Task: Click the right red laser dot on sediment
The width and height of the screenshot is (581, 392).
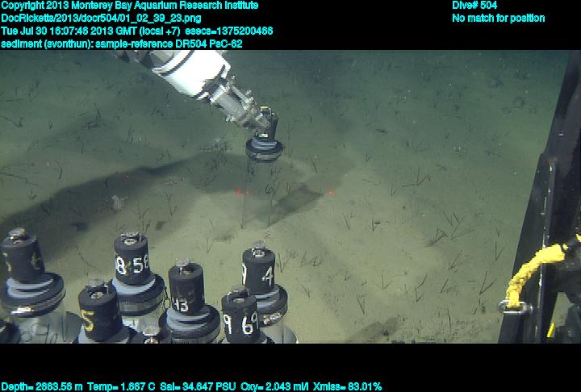Action: point(331,192)
